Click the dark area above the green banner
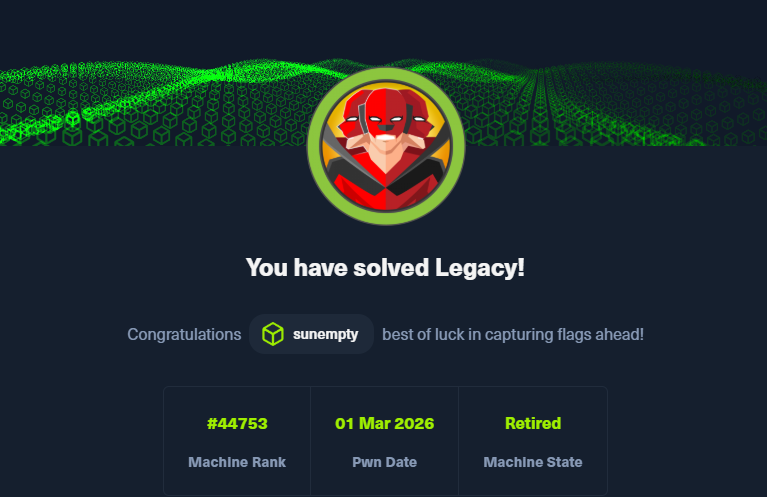This screenshot has width=767, height=497. (x=384, y=27)
